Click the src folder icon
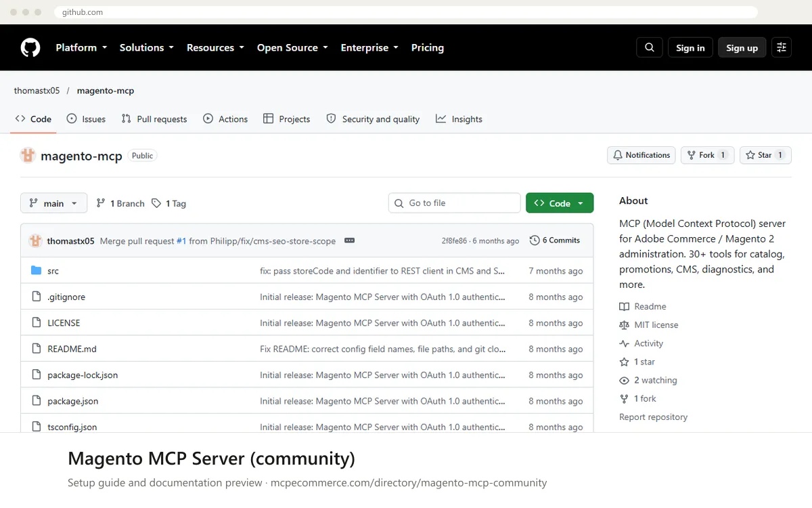The image size is (812, 508). [37, 271]
